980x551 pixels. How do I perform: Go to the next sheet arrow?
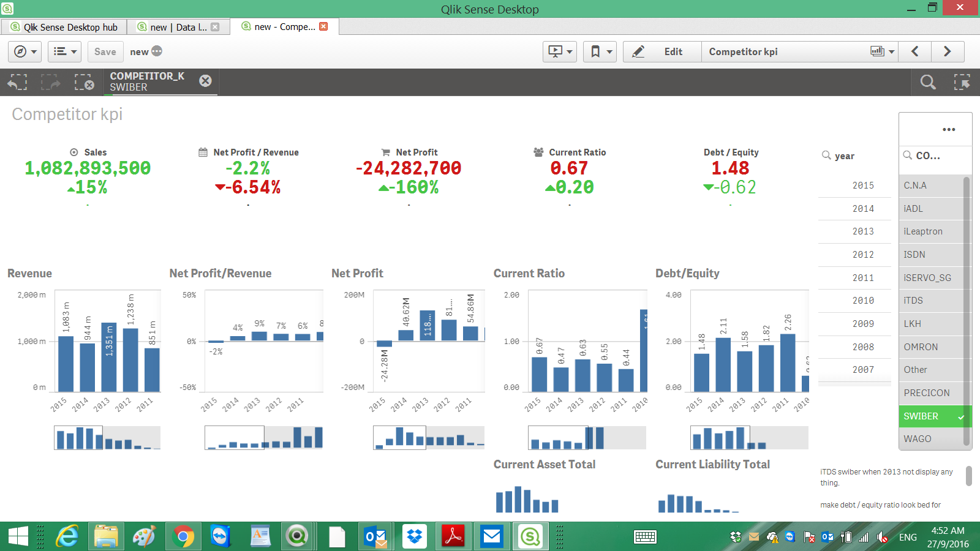[948, 52]
